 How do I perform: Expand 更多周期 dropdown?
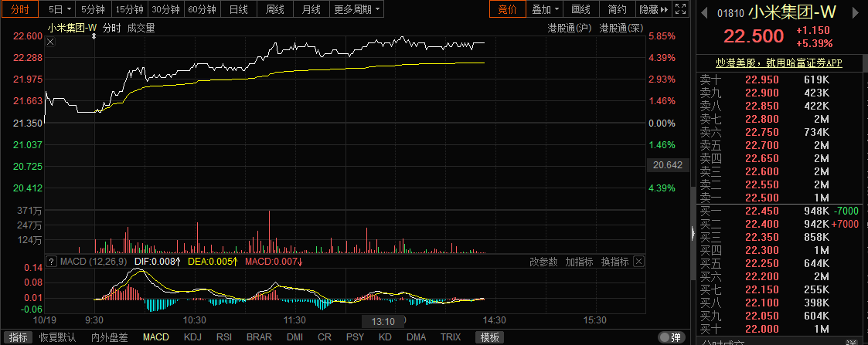[356, 8]
